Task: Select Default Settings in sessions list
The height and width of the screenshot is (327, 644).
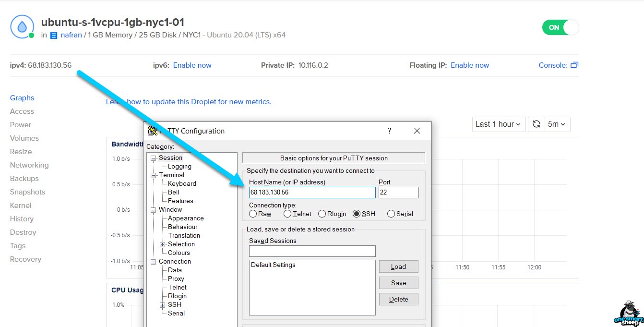Action: [x=273, y=265]
